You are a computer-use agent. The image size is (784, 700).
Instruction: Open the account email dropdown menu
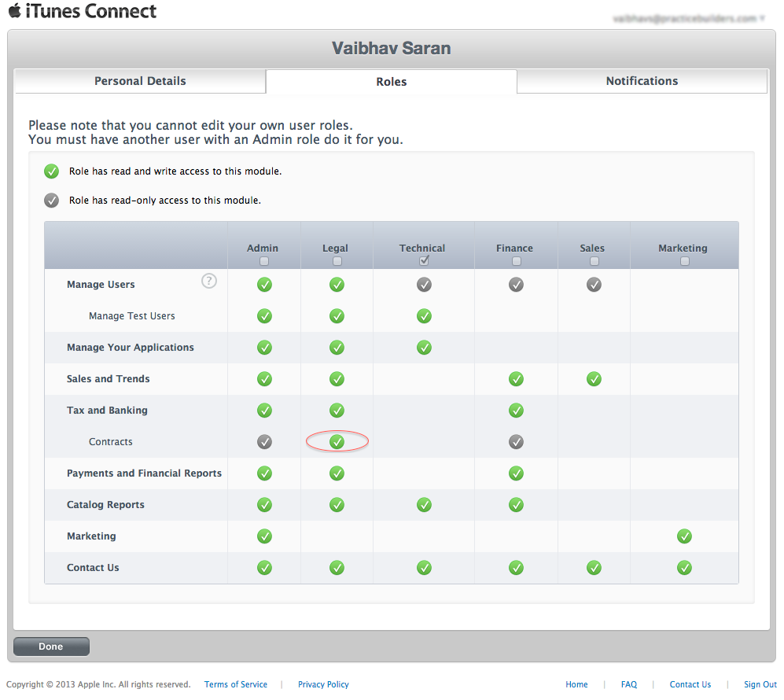(688, 18)
